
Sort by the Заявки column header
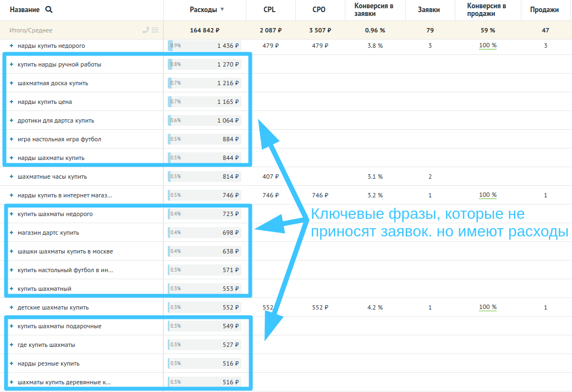click(x=429, y=9)
